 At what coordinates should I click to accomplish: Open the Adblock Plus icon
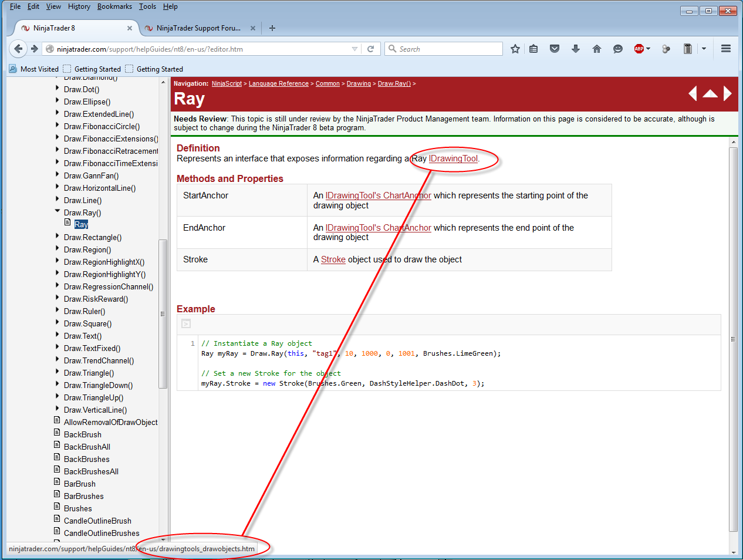[x=639, y=49]
